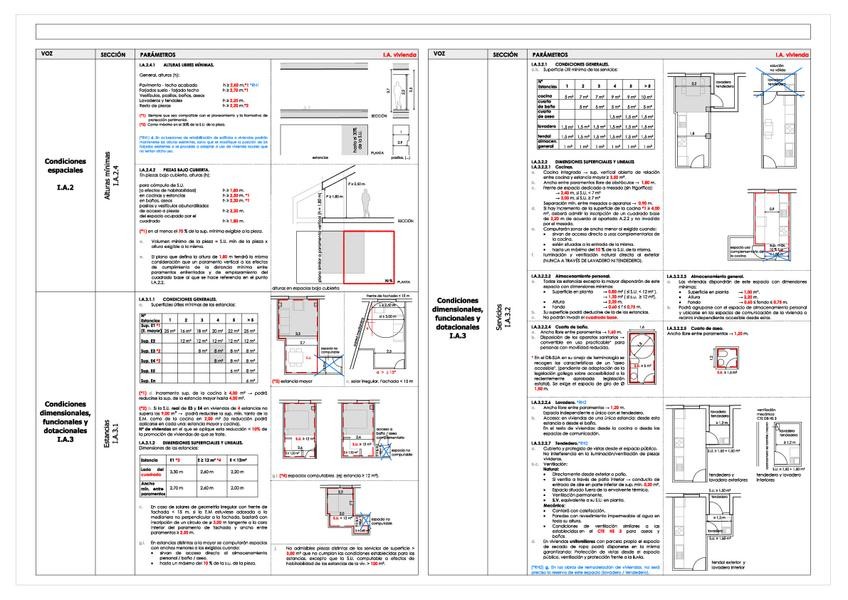The height and width of the screenshot is (600, 848).
Task: Click the pitched roof section diagram
Action: click(x=346, y=195)
